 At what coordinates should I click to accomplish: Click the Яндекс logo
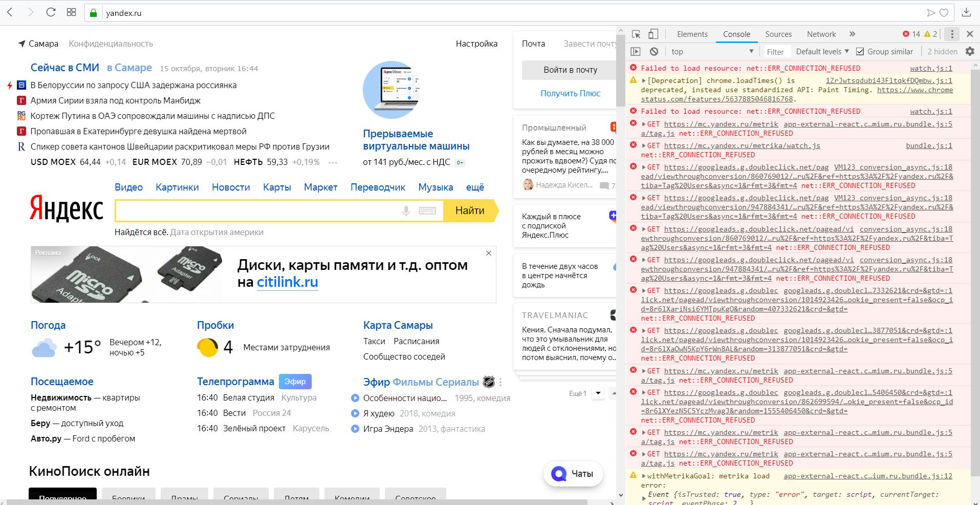point(67,209)
